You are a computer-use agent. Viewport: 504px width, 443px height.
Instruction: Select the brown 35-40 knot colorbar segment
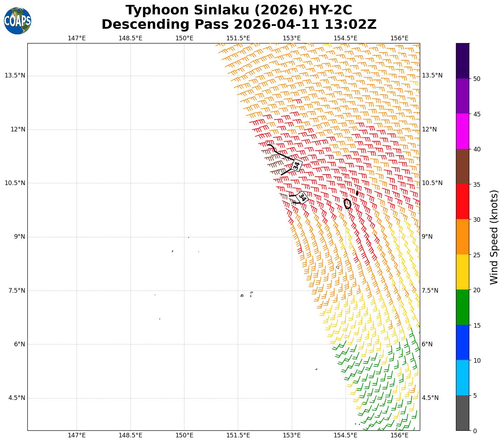click(x=462, y=166)
